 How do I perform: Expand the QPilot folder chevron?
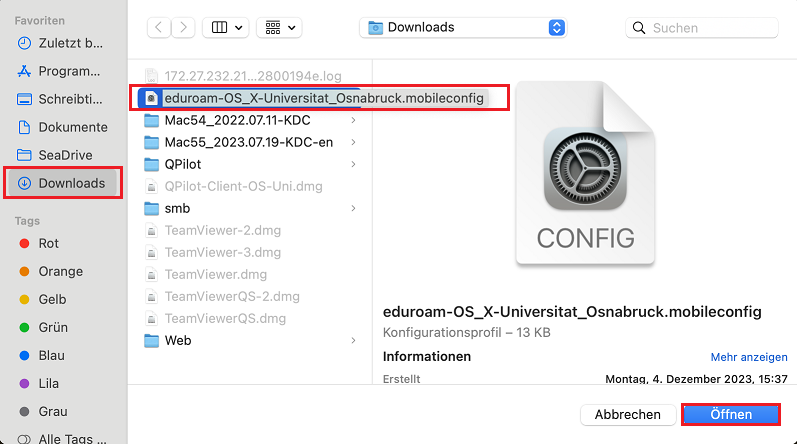353,164
